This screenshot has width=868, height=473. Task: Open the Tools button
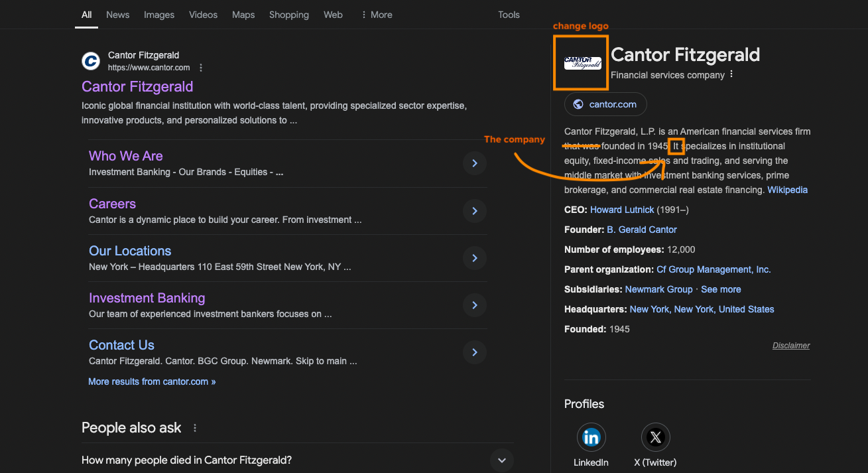click(x=509, y=15)
